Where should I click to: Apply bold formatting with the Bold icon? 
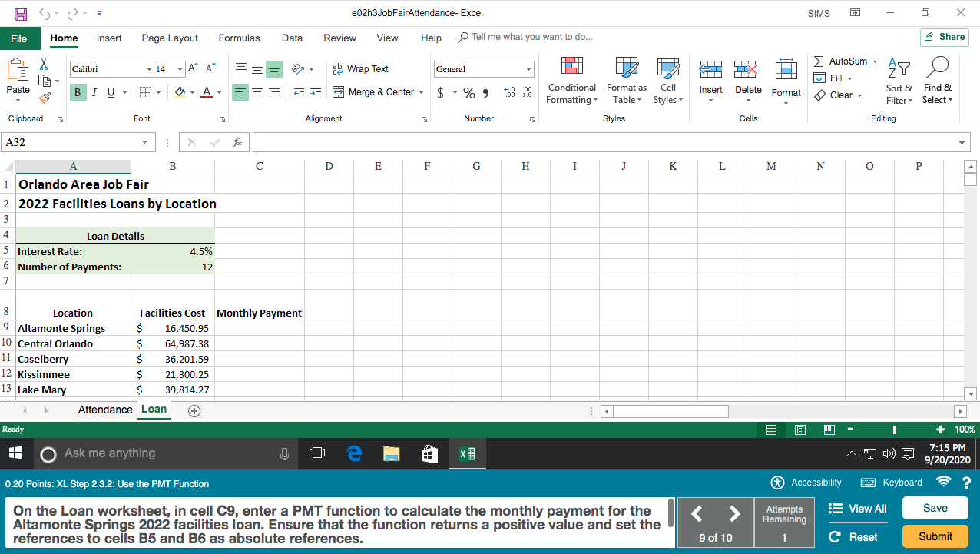[x=77, y=91]
